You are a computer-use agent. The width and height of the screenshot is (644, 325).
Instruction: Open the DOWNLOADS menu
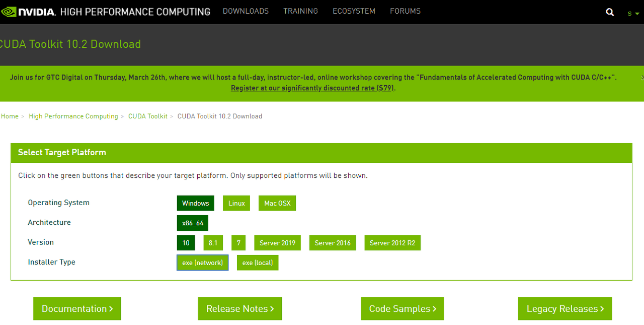coord(246,11)
